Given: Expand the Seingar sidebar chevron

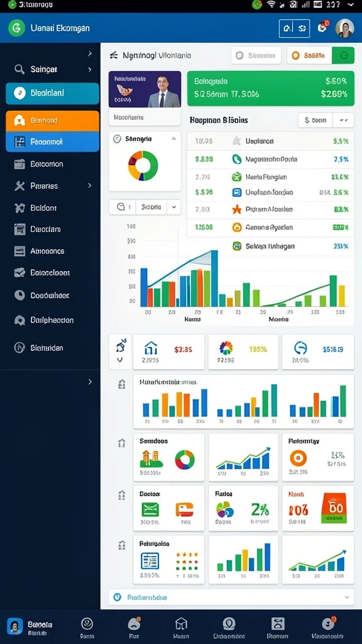Looking at the screenshot, I should pos(90,69).
